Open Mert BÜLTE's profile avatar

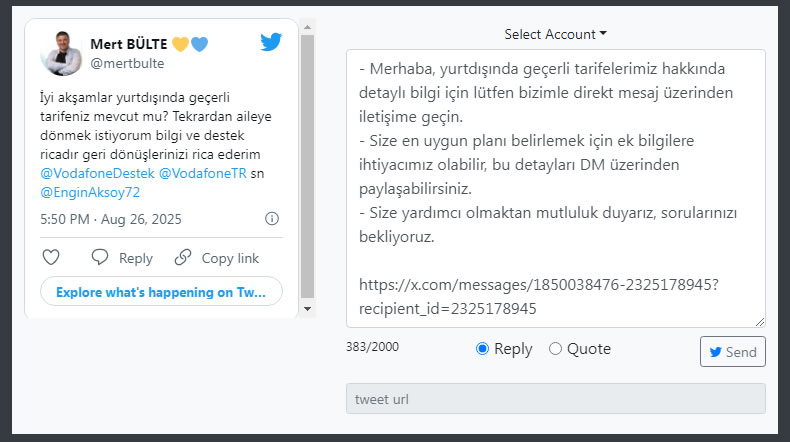click(x=61, y=53)
